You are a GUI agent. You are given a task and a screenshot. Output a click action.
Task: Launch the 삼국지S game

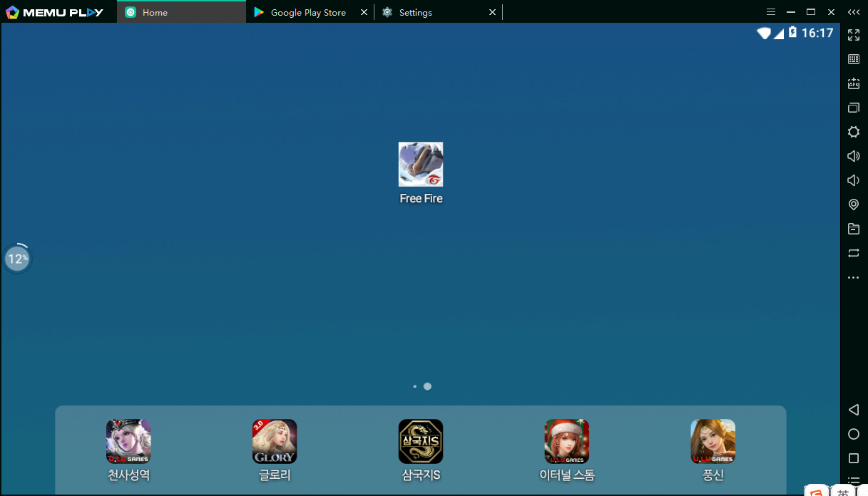point(421,441)
